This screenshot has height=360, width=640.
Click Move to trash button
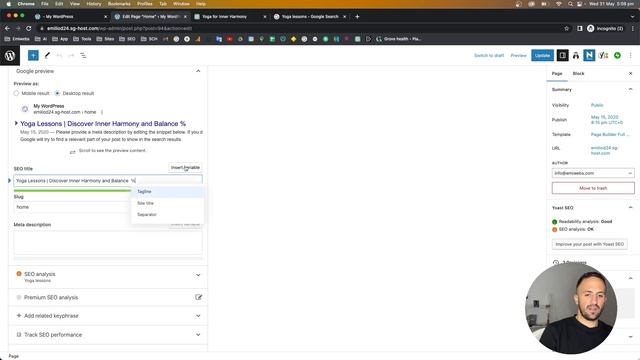point(593,188)
